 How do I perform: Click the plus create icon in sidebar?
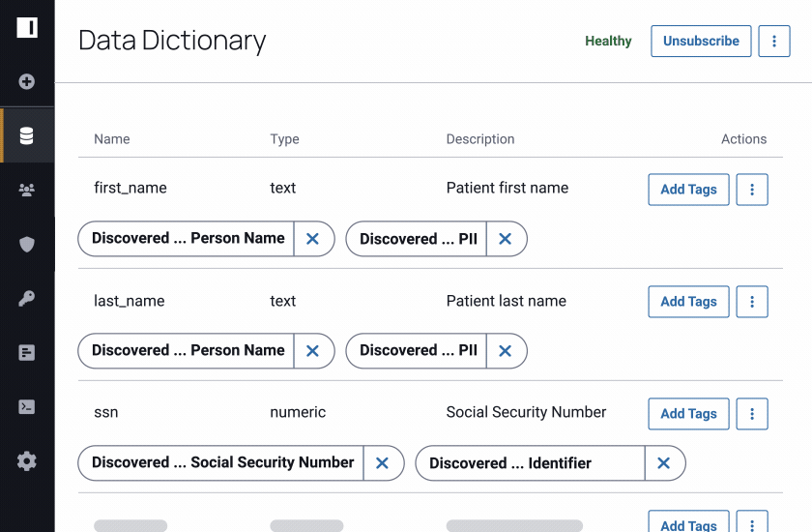click(x=26, y=81)
